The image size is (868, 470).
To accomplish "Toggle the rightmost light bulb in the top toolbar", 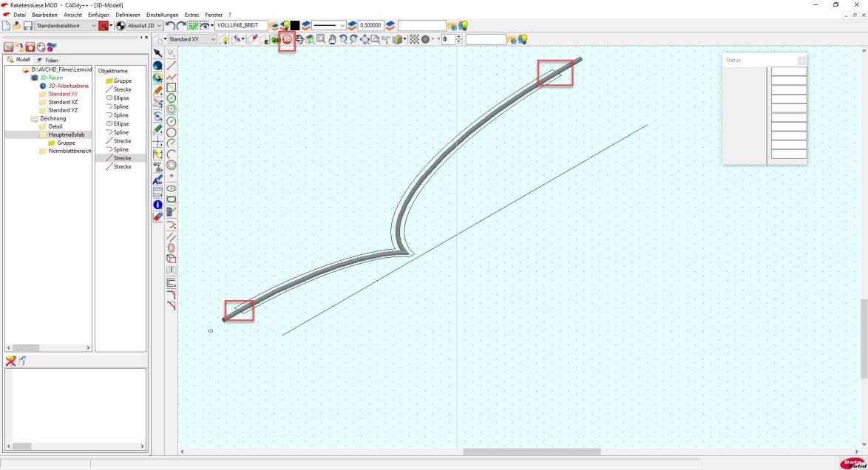I will coord(464,25).
